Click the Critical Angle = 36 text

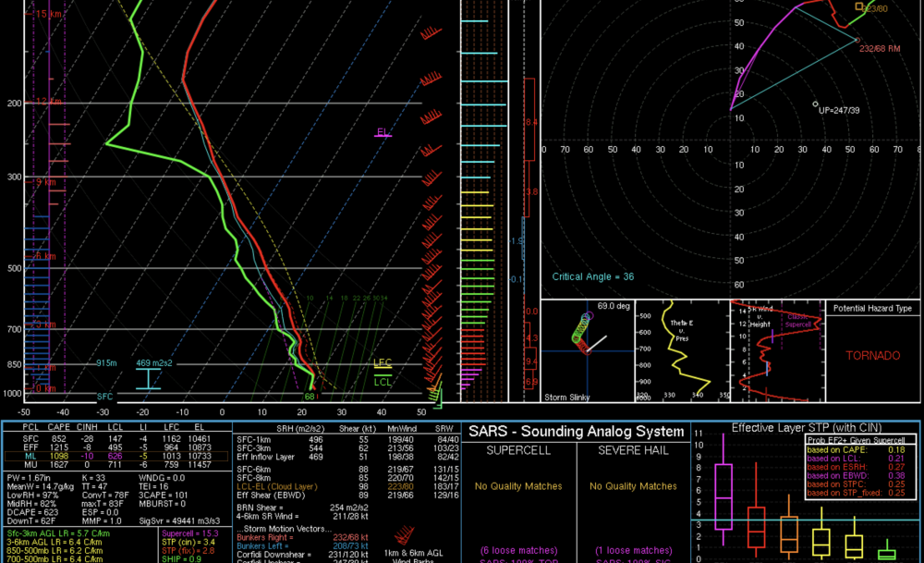pos(592,276)
